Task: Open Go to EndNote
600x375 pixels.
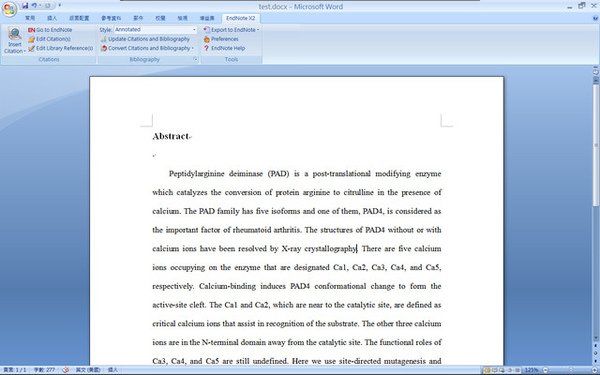Action: [x=50, y=29]
